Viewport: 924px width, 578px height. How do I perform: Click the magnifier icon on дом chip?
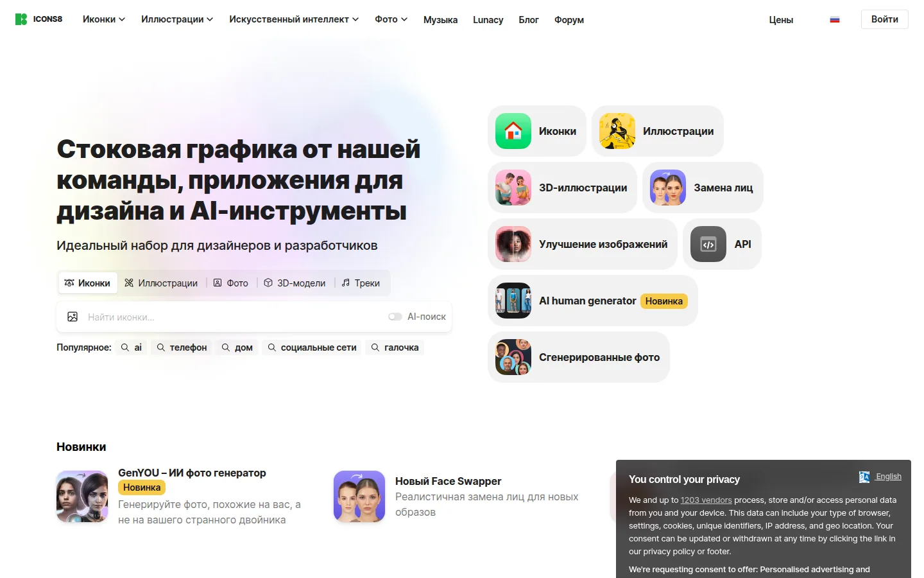226,347
